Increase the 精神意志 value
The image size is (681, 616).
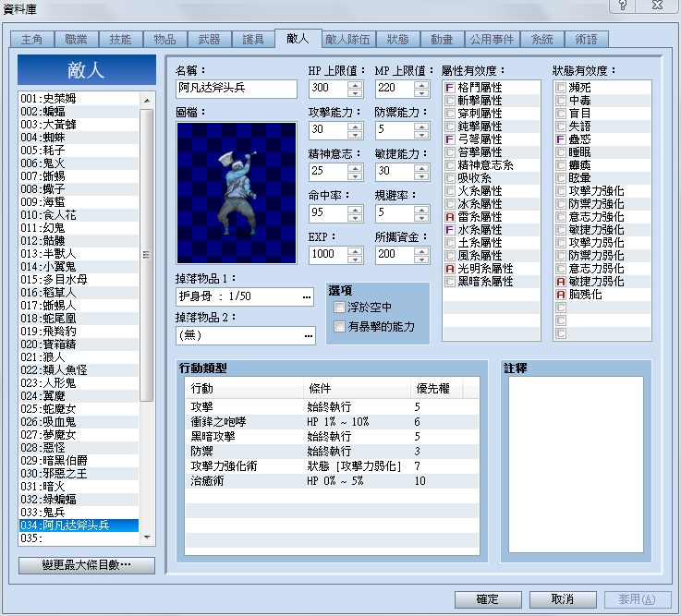[355, 168]
